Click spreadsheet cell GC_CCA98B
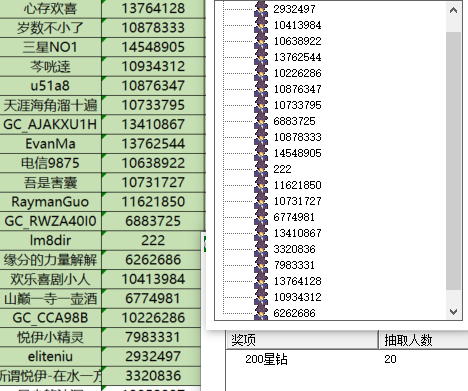 50,318
